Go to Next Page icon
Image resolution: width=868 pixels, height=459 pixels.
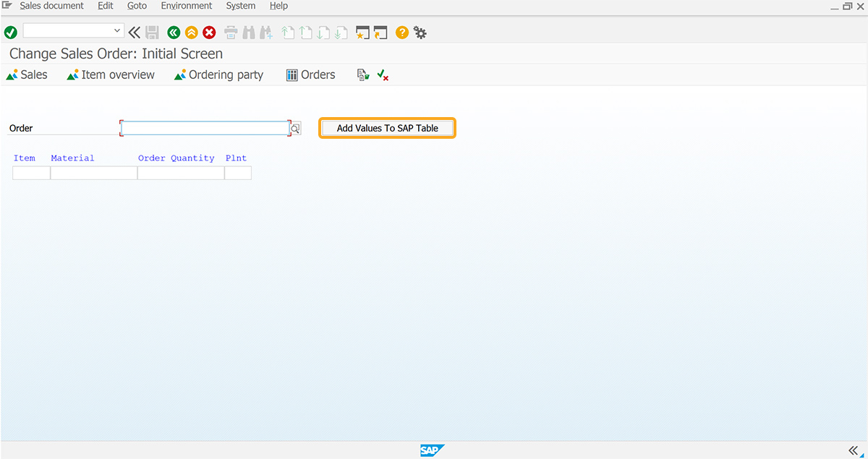[323, 32]
